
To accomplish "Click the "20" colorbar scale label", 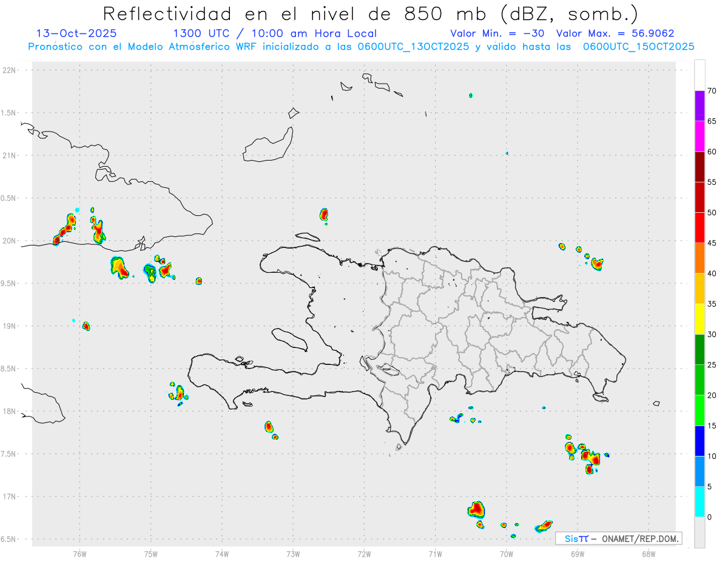I will point(712,395).
